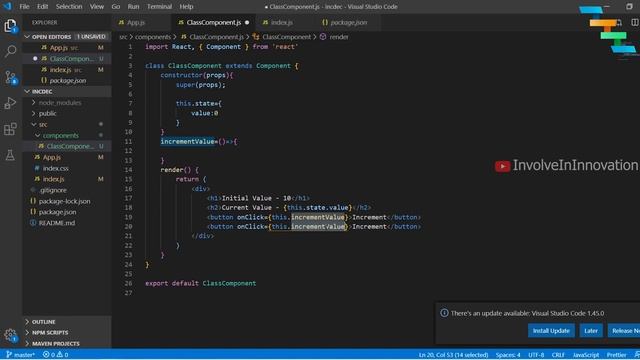The image size is (640, 360).
Task: Click the JS icon of App.js tab
Action: pos(121,22)
